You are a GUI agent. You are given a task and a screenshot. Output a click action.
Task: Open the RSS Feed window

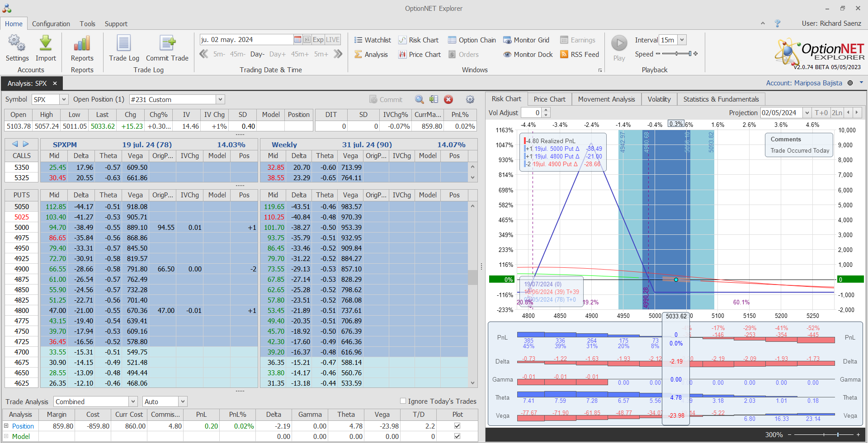(580, 55)
